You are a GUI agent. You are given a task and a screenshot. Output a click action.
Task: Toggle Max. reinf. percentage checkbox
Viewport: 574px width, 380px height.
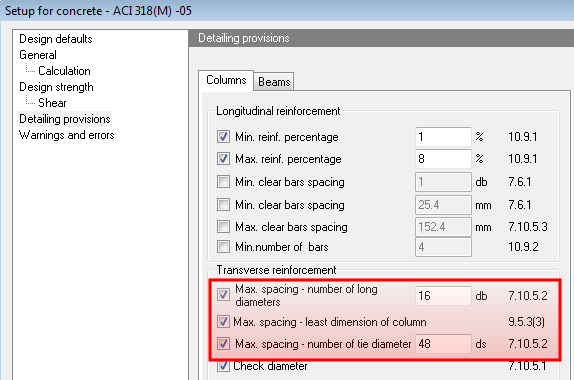tap(223, 159)
